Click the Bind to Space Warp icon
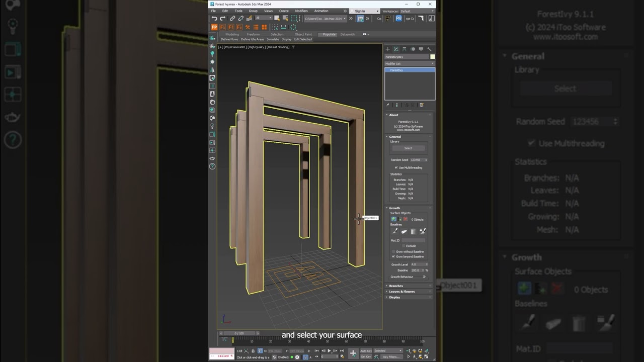 pyautogui.click(x=249, y=19)
